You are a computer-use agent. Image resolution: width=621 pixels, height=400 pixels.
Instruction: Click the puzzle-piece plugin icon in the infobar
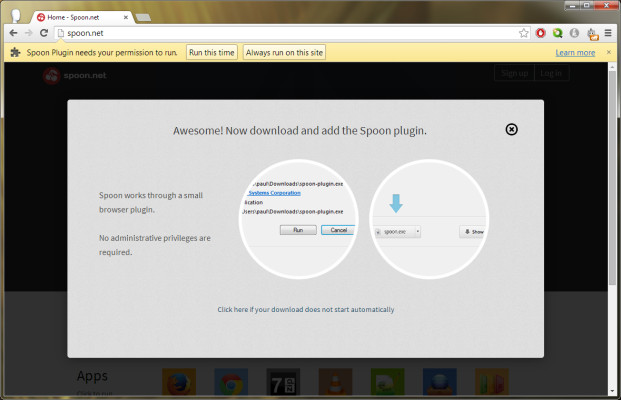pos(15,52)
